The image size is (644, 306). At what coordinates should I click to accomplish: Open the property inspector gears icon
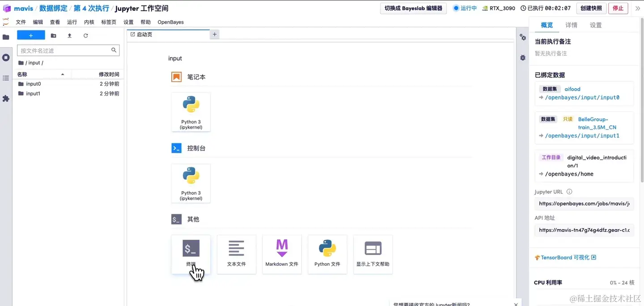tap(523, 38)
